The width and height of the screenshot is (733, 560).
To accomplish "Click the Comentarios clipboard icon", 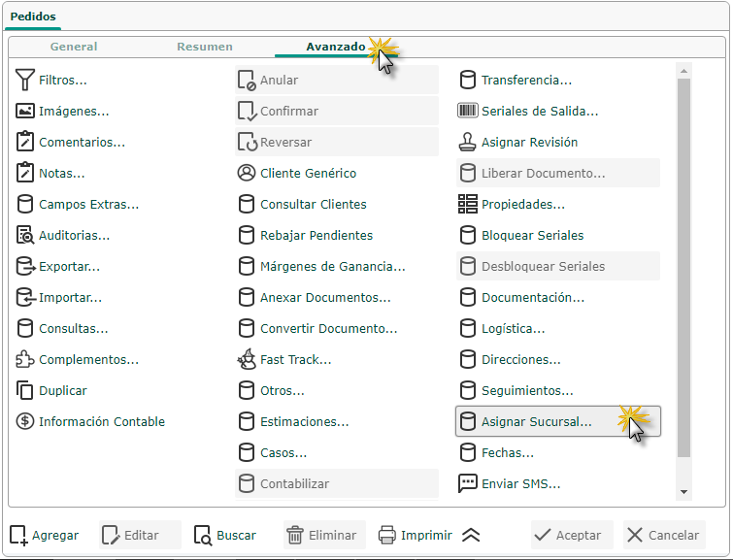I will [x=25, y=143].
